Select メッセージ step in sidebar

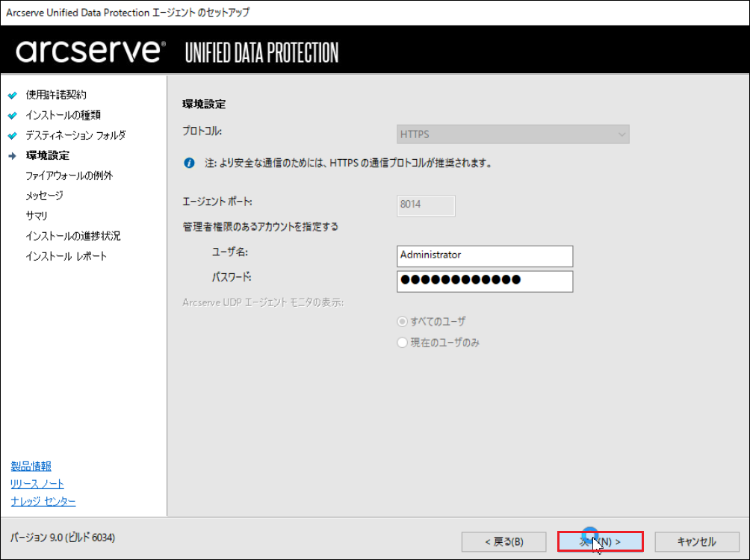pyautogui.click(x=44, y=196)
